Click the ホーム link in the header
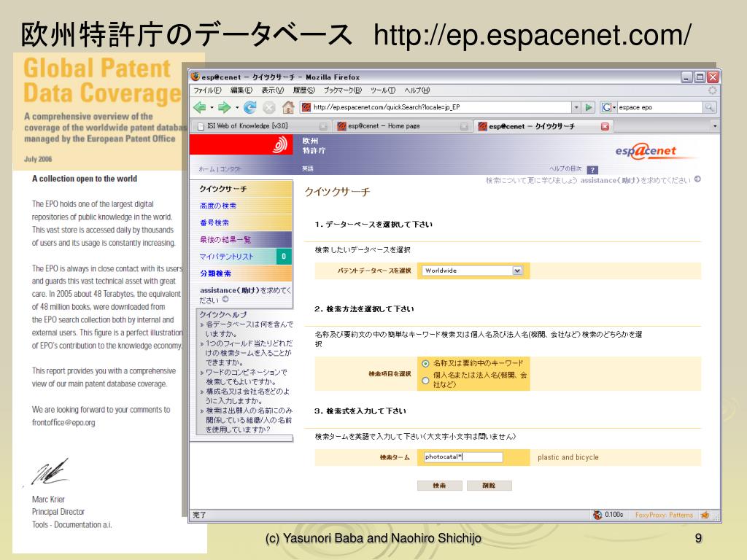 click(x=206, y=169)
